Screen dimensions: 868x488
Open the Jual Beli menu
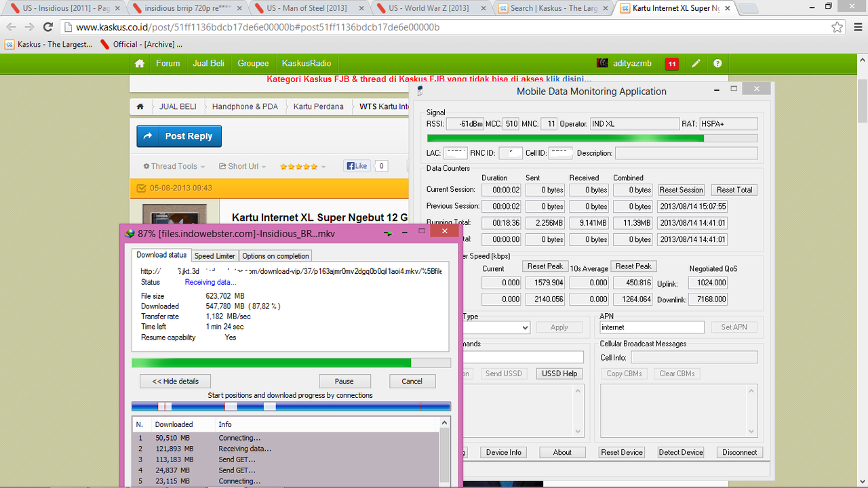click(208, 64)
